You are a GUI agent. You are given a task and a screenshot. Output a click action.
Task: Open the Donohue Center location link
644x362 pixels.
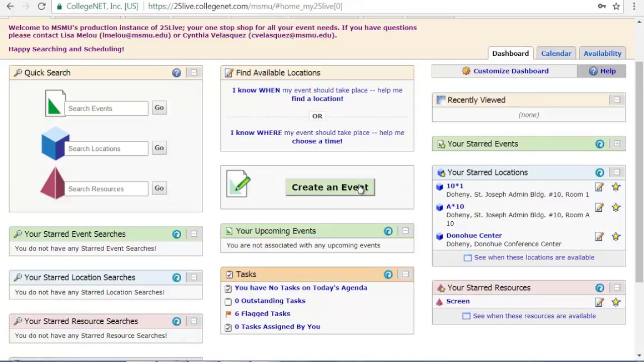474,235
